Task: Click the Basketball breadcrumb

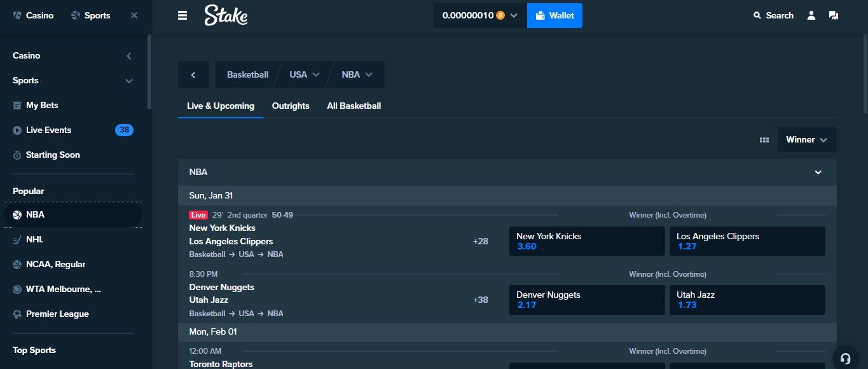Action: [x=247, y=74]
